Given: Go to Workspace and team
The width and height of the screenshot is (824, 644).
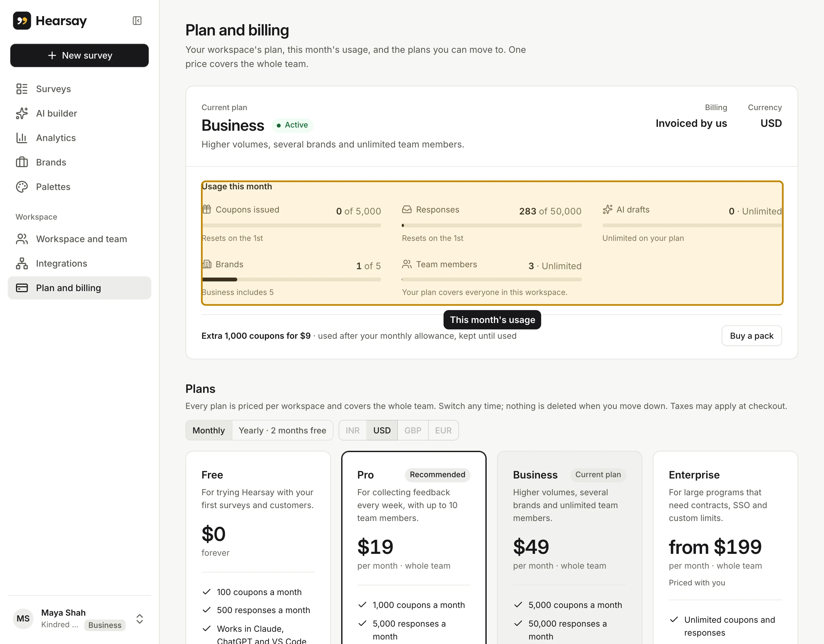Looking at the screenshot, I should pyautogui.click(x=79, y=239).
